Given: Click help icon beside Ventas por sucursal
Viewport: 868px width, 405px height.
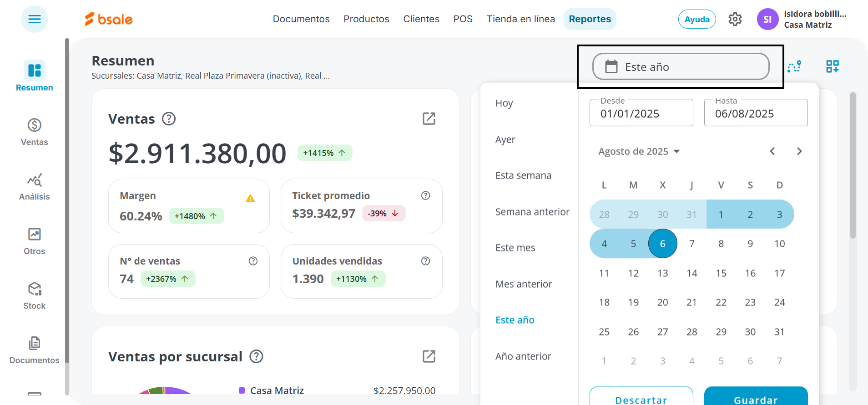Looking at the screenshot, I should click(257, 356).
